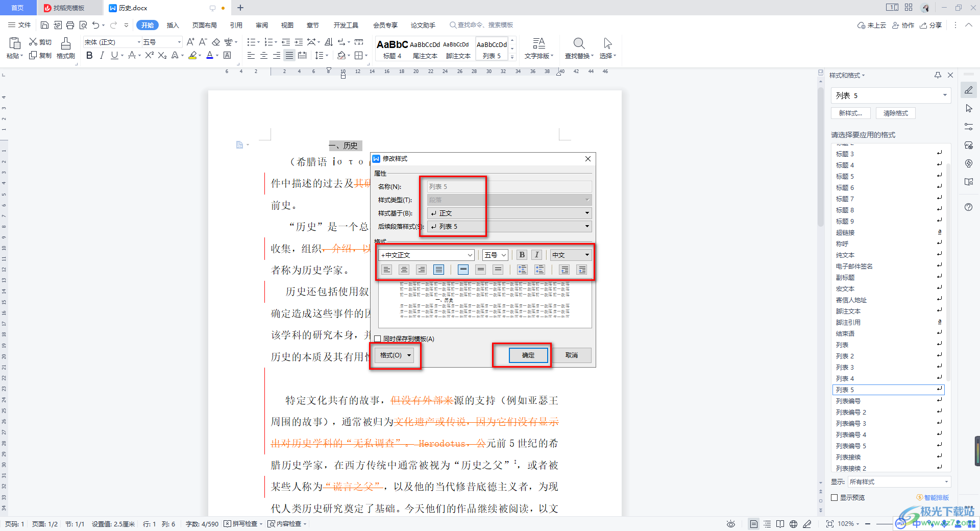
Task: Open the Review ribbon tab
Action: click(262, 25)
